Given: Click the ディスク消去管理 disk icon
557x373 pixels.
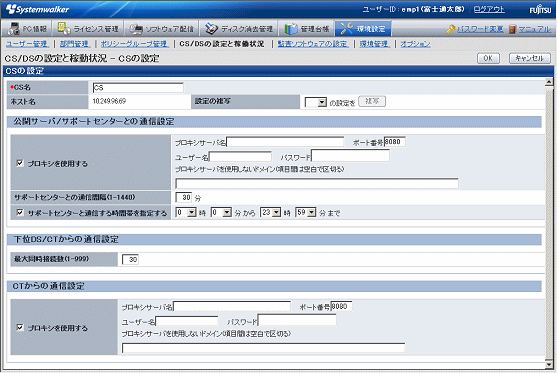Looking at the screenshot, I should coord(211,28).
